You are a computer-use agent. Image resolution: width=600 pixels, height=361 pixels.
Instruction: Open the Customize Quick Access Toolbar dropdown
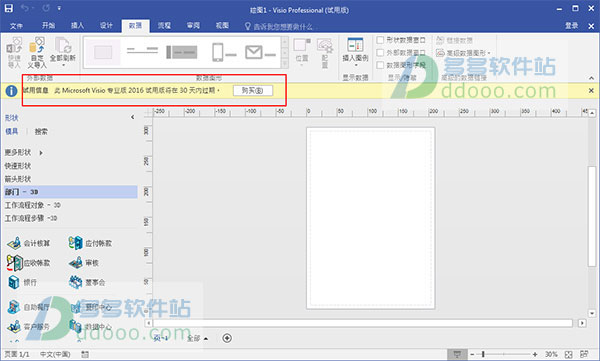click(59, 8)
